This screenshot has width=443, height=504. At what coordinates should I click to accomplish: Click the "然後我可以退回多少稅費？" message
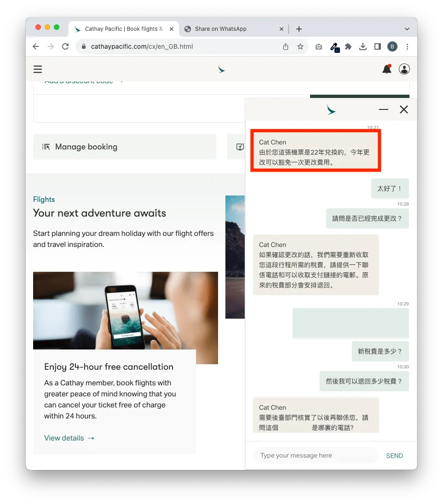point(364,381)
